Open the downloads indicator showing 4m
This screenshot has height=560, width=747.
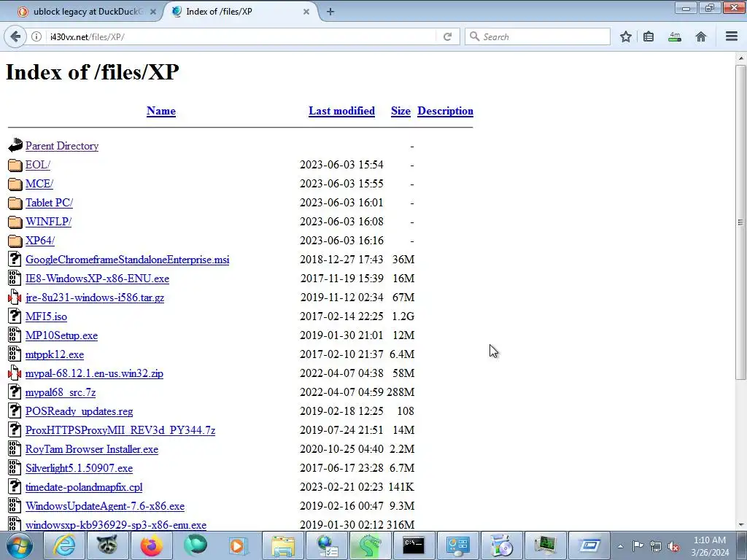[x=675, y=36]
